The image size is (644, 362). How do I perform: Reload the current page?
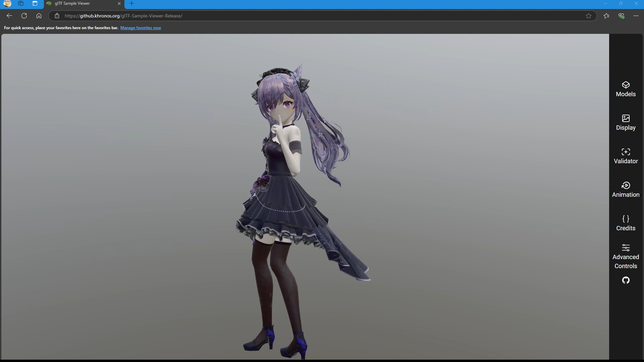[x=24, y=16]
